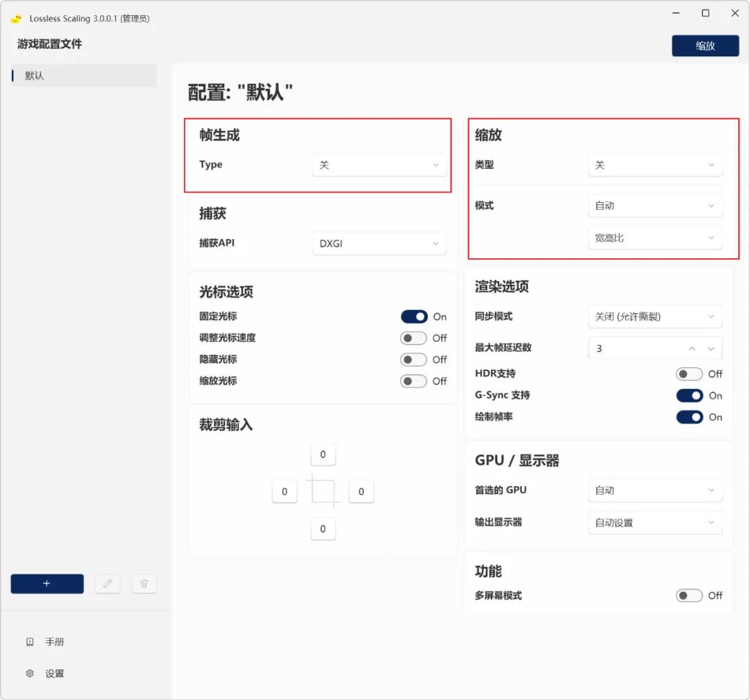Click the trash icon to delete profile
The image size is (750, 700).
click(x=144, y=583)
